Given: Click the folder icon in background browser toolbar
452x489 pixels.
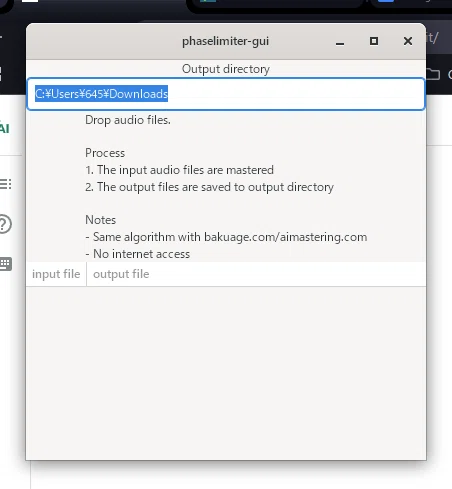Looking at the screenshot, I should [433, 74].
